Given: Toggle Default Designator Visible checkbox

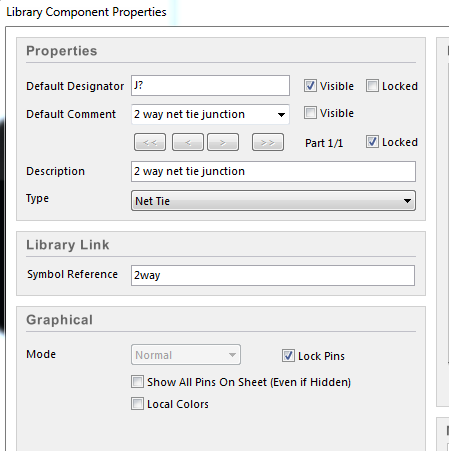Looking at the screenshot, I should (x=310, y=86).
